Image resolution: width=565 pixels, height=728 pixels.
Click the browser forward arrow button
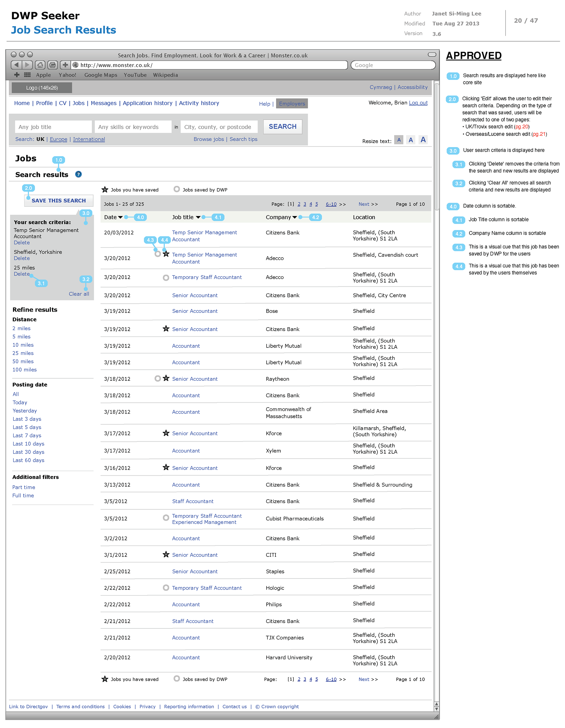(x=27, y=65)
